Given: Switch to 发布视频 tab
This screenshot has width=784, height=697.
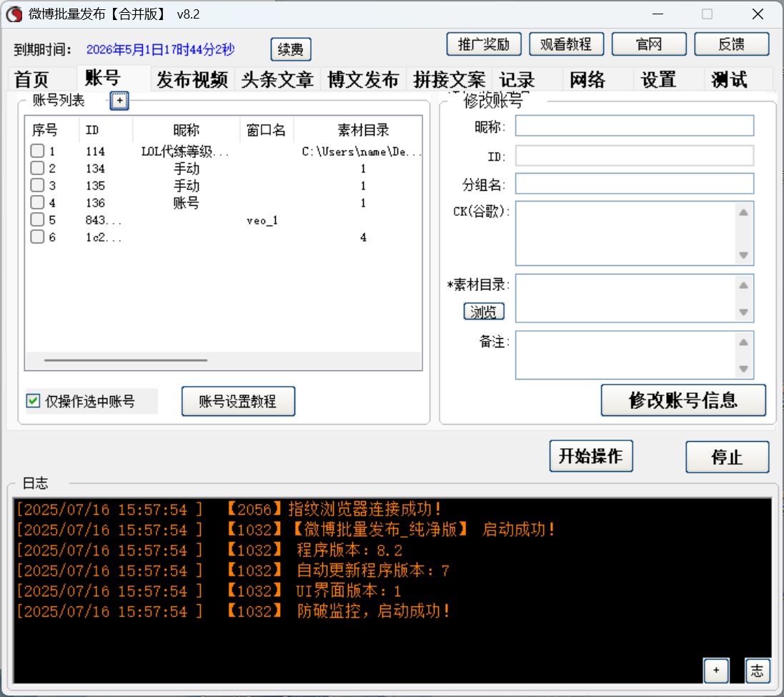Looking at the screenshot, I should pyautogui.click(x=192, y=79).
